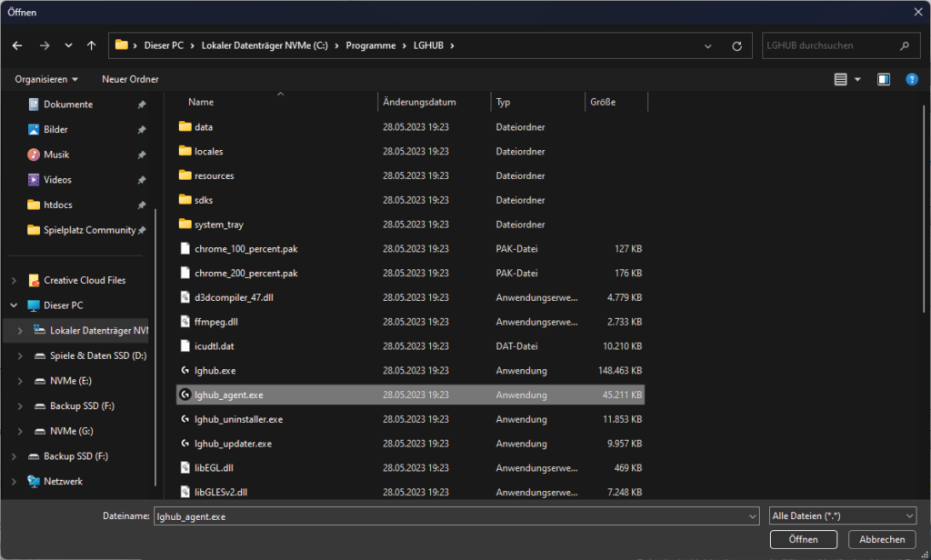Expand NVMe (E:) drive node
Viewport: 931px width, 560px height.
tap(20, 381)
